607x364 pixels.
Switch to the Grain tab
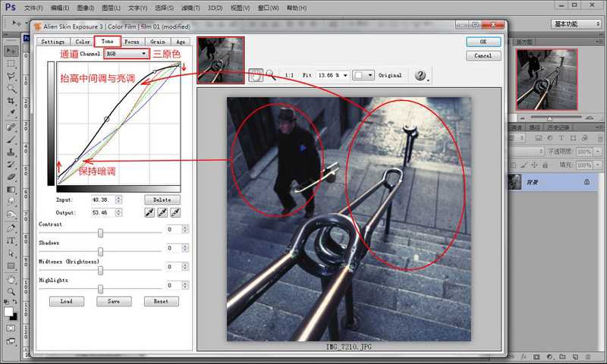158,42
